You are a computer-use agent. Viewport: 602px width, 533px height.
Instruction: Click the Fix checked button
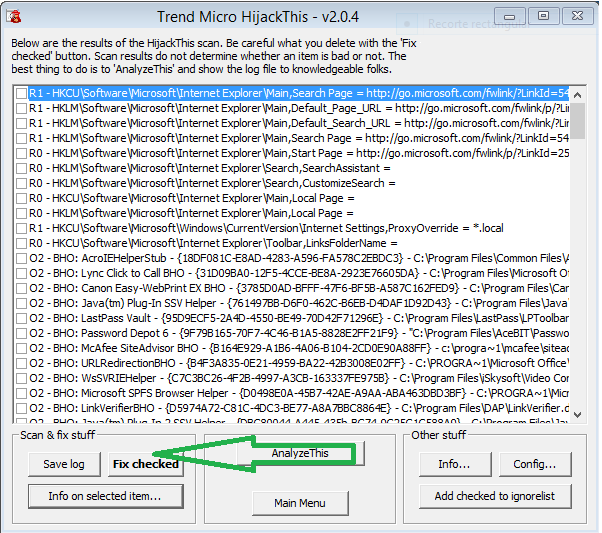146,464
